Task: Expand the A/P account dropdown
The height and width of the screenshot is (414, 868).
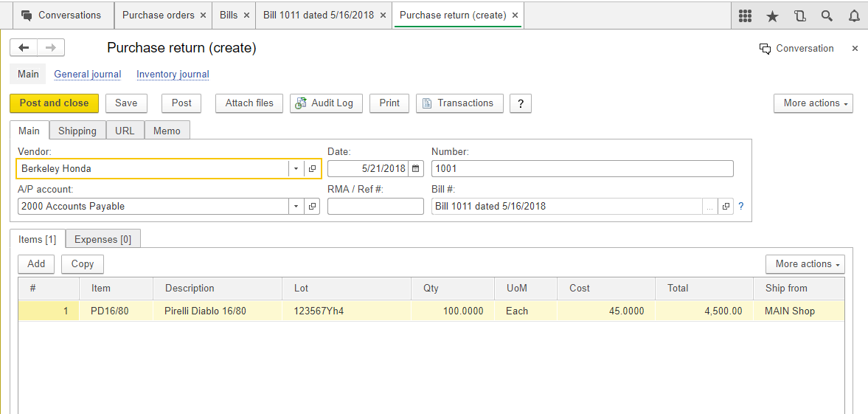Action: coord(296,206)
